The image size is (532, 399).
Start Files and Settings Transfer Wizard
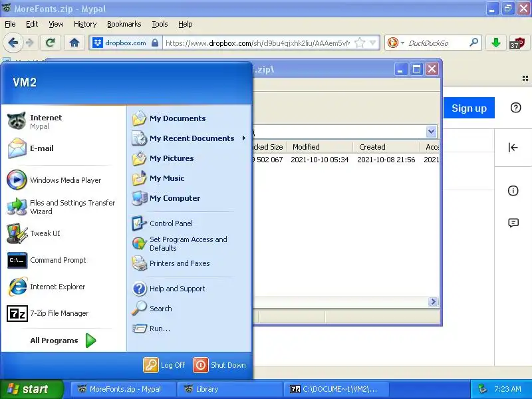click(x=63, y=207)
